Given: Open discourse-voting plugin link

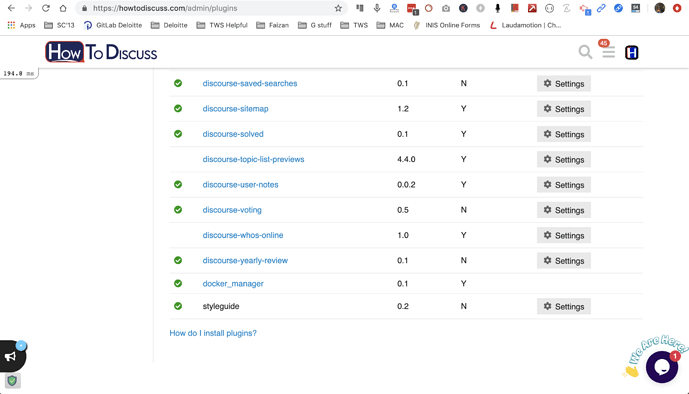Looking at the screenshot, I should (x=232, y=210).
